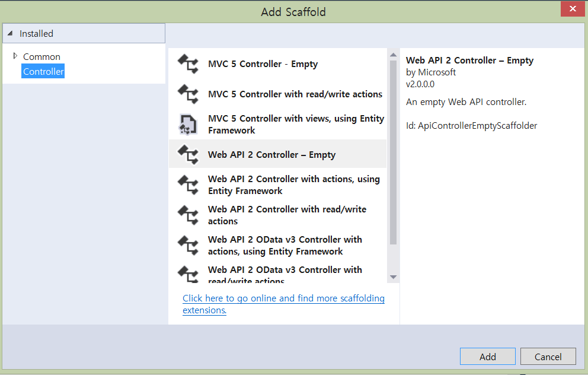Click icon for Web API 2 read/write actions controller
The width and height of the screenshot is (588, 375).
(188, 215)
